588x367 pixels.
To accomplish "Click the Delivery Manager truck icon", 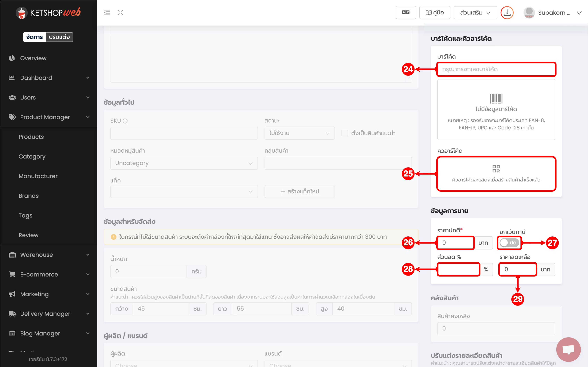I will click(12, 314).
